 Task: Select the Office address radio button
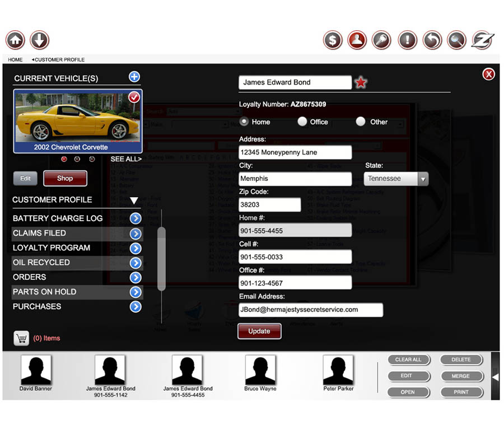(x=302, y=122)
